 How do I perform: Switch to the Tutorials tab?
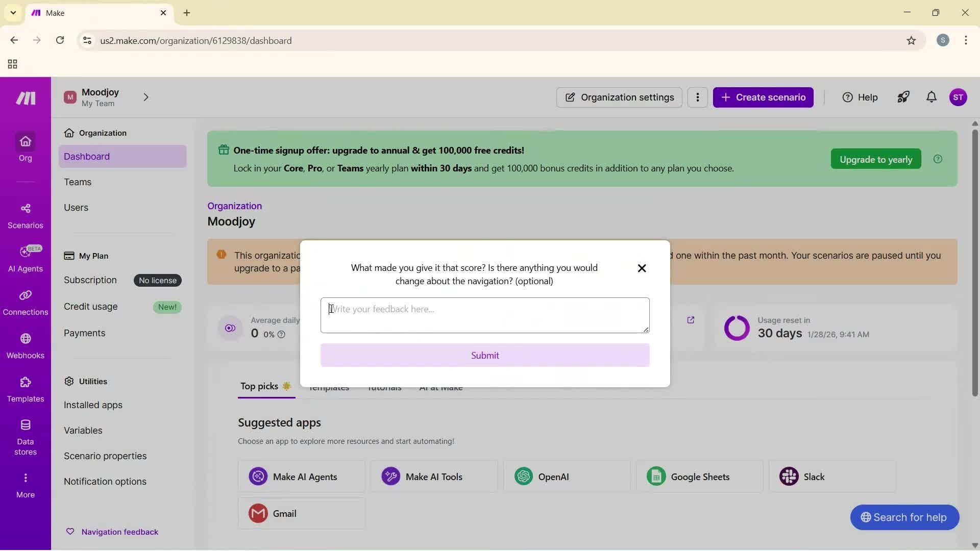point(384,388)
